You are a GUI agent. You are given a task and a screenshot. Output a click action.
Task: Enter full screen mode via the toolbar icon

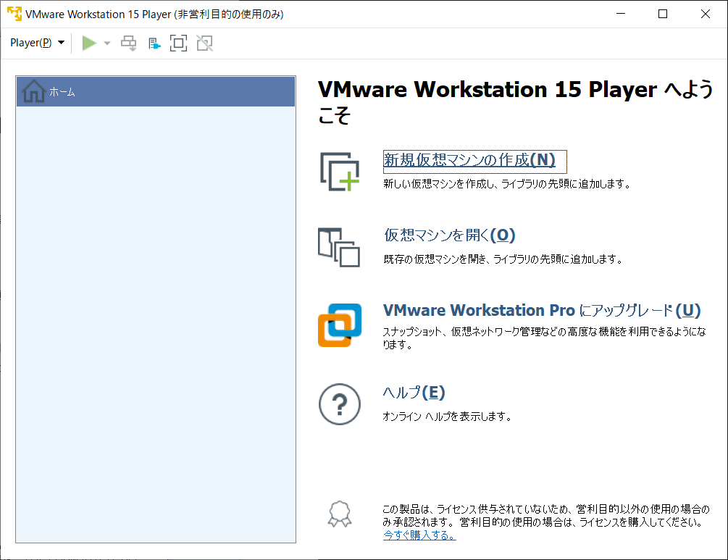point(179,43)
